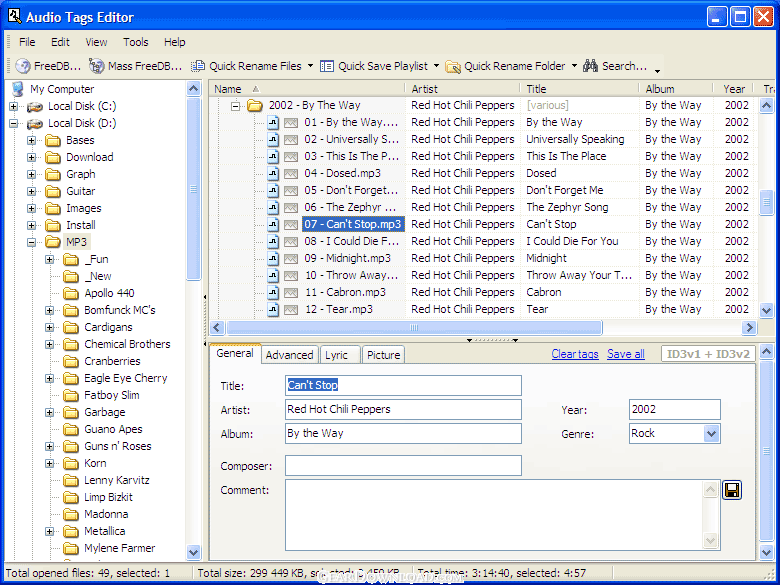Click file list scroll right arrow
This screenshot has height=585, width=780.
[749, 327]
